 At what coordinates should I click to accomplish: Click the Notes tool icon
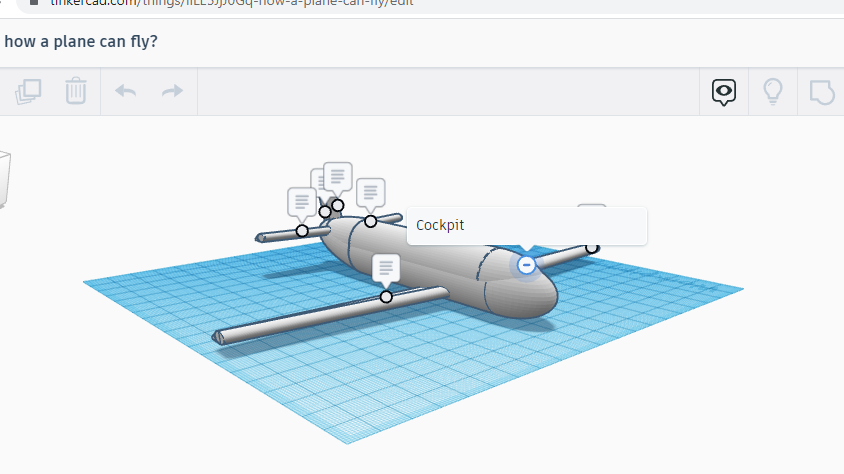pyautogui.click(x=822, y=92)
